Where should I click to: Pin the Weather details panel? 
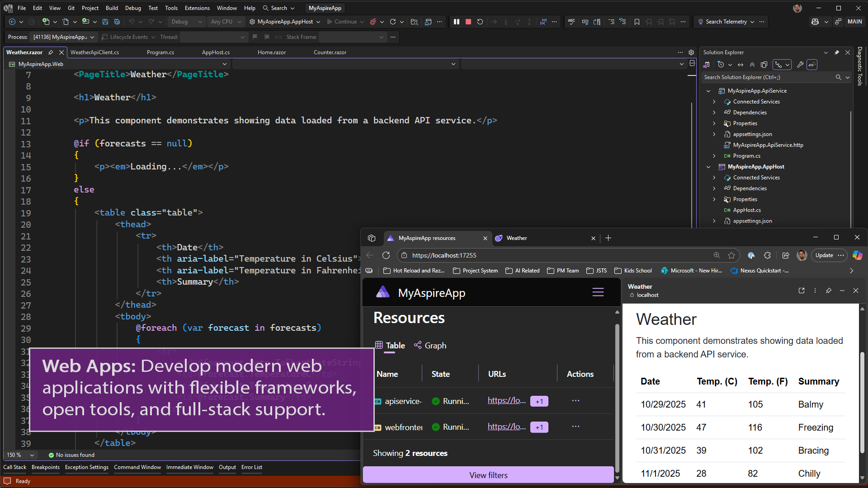coord(829,291)
